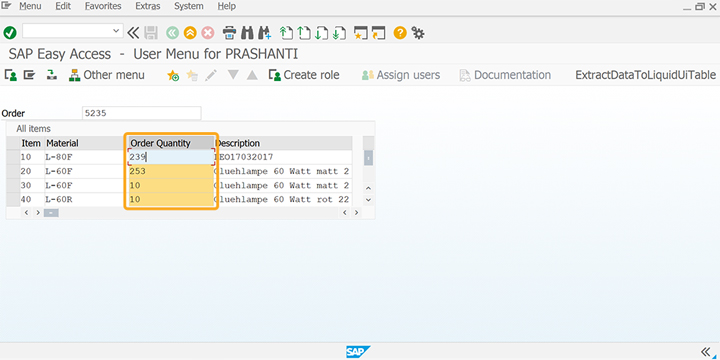The height and width of the screenshot is (360, 720).
Task: Click the User Menu icon
Action: [11, 75]
